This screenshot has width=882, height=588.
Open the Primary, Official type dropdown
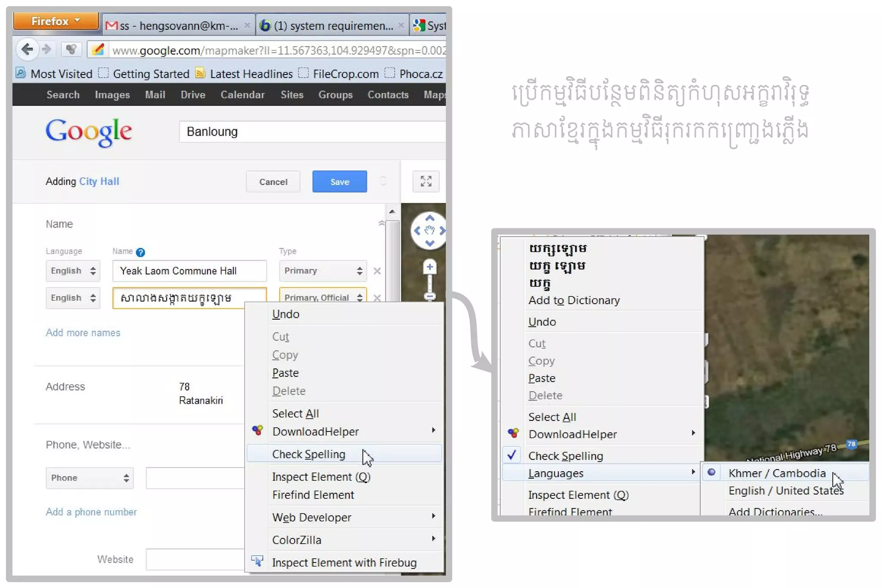coord(323,296)
